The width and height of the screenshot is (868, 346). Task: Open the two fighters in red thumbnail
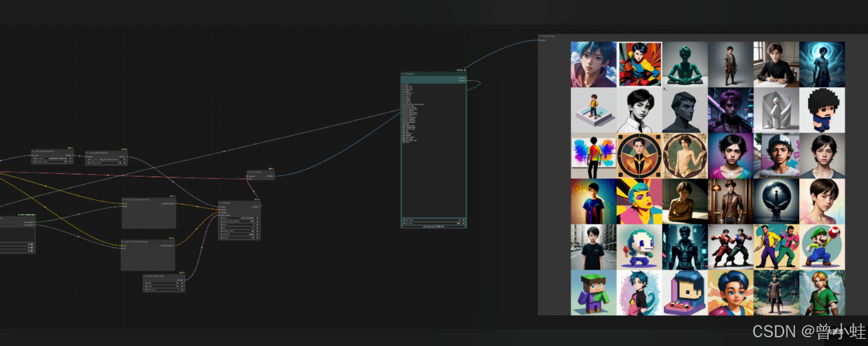pos(731,247)
